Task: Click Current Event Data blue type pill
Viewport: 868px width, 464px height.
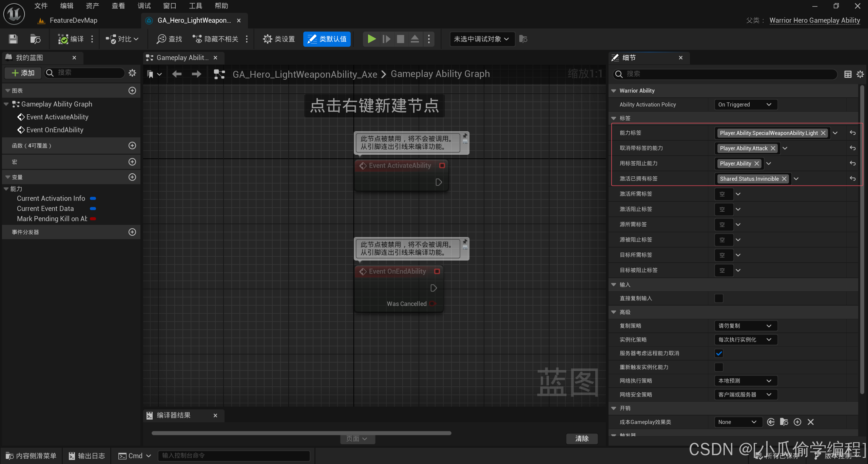Action: [93, 209]
